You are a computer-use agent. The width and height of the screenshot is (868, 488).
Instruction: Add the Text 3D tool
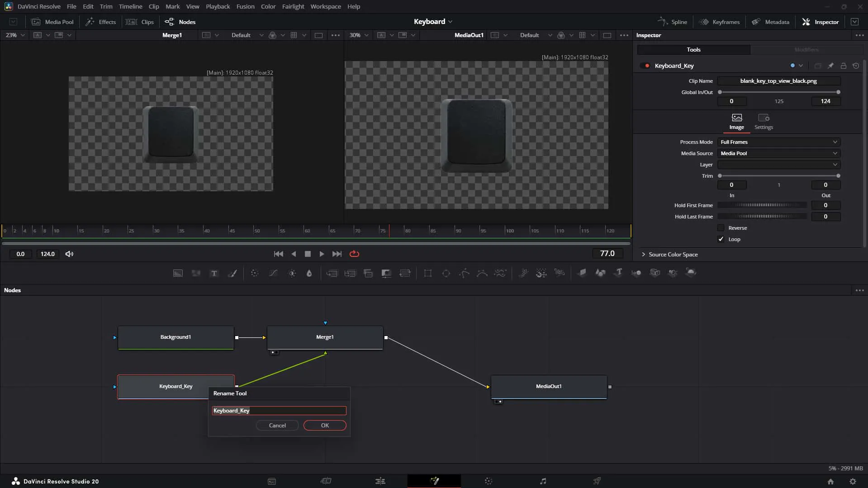pos(618,273)
